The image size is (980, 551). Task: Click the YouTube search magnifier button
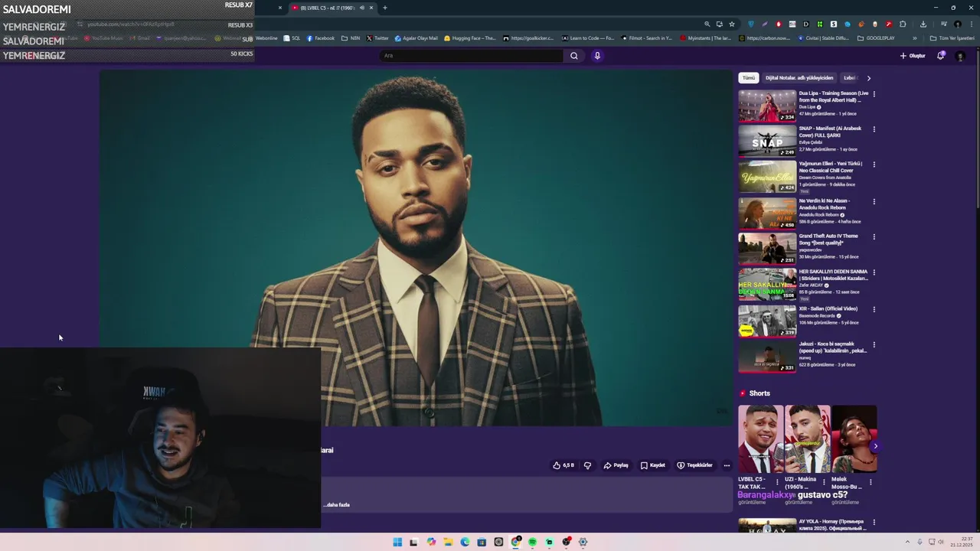coord(573,55)
